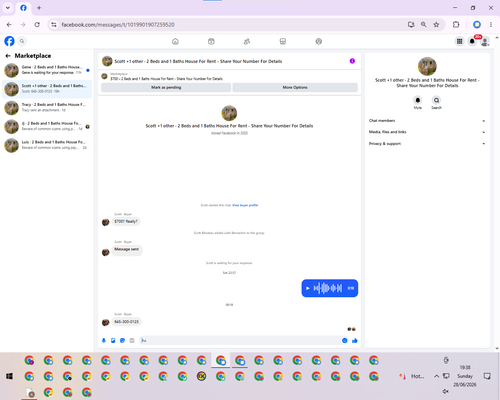Bookmark page with star icon
This screenshot has width=500, height=400.
pos(436,24)
